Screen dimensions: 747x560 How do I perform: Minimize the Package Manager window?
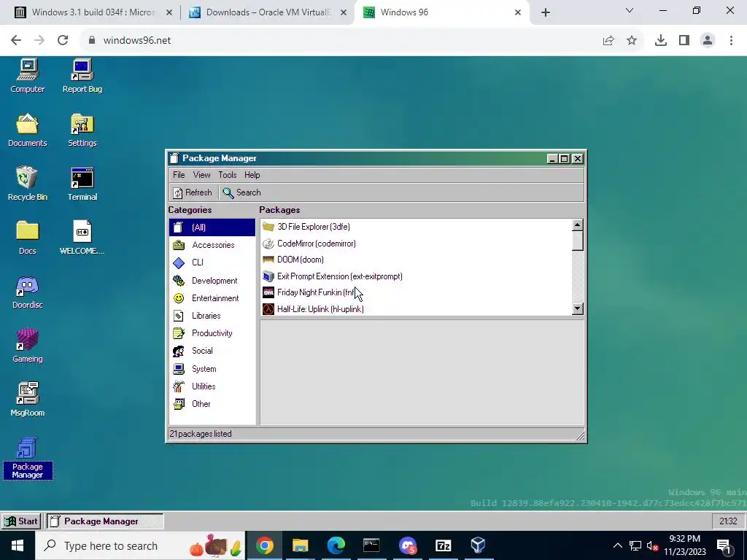point(552,158)
